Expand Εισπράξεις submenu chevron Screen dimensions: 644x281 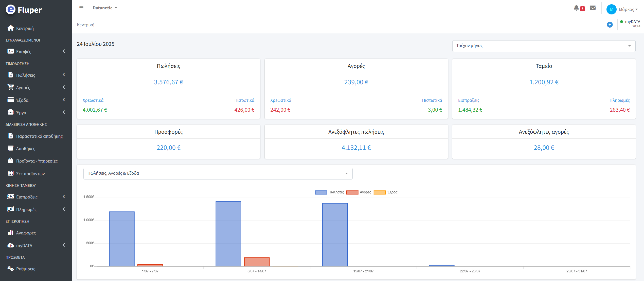pyautogui.click(x=64, y=196)
